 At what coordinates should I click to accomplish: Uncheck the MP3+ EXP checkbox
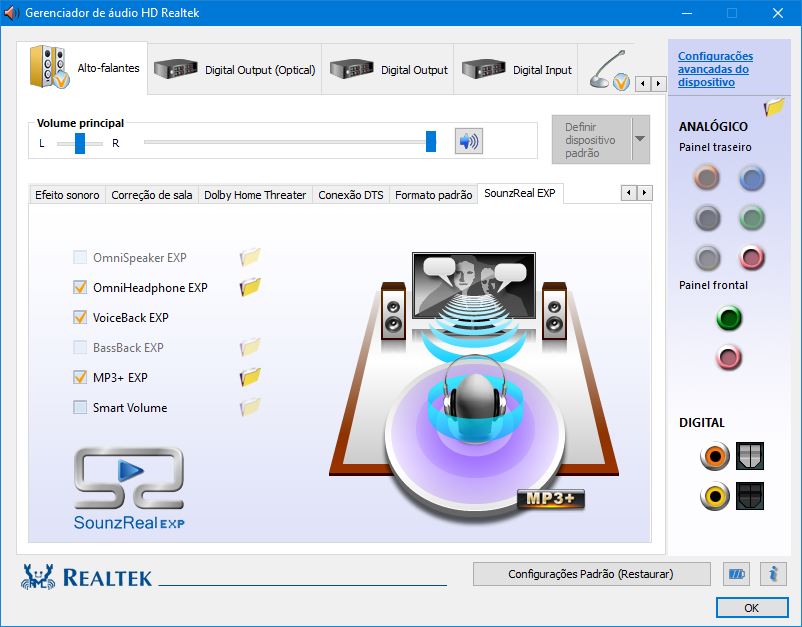tap(80, 377)
